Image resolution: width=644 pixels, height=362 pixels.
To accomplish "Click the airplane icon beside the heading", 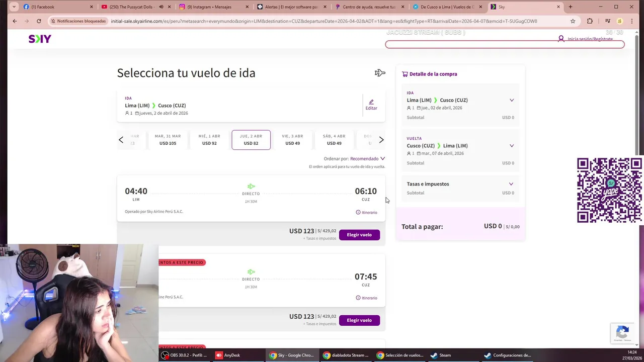I will (380, 73).
